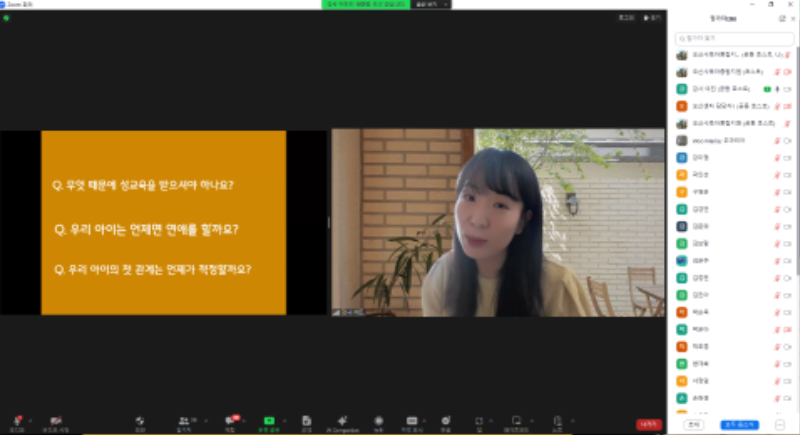Expand the caret next to Notes icon
Image resolution: width=800 pixels, height=435 pixels.
click(x=572, y=421)
